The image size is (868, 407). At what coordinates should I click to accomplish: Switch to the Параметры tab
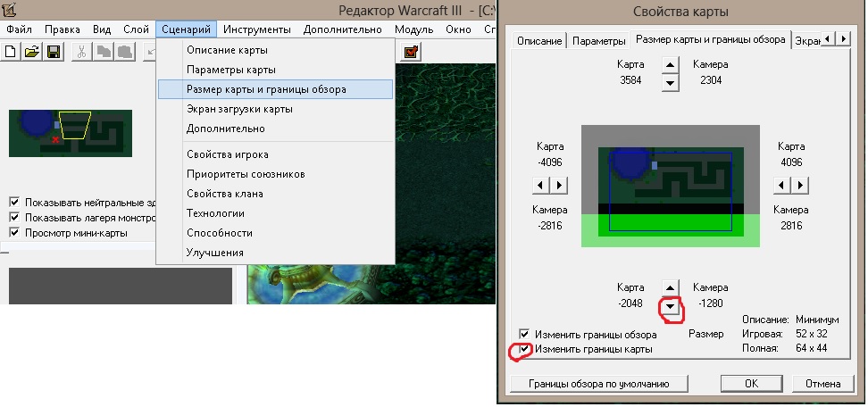[598, 40]
